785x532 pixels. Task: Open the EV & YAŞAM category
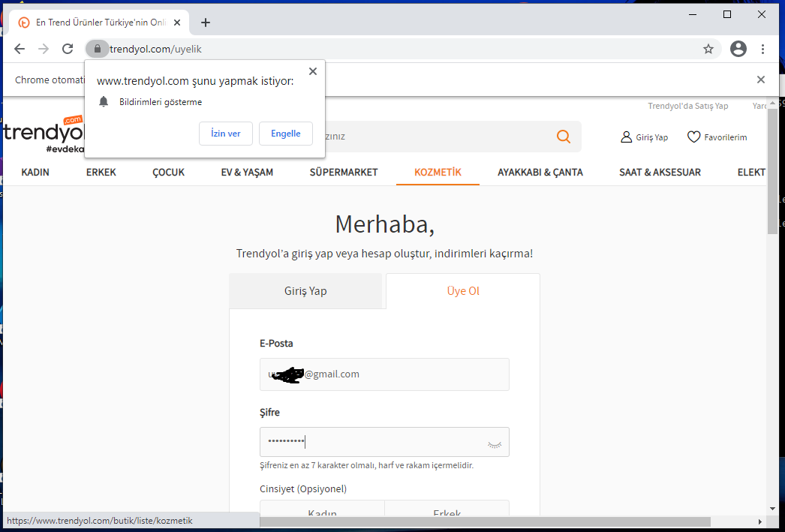point(248,172)
